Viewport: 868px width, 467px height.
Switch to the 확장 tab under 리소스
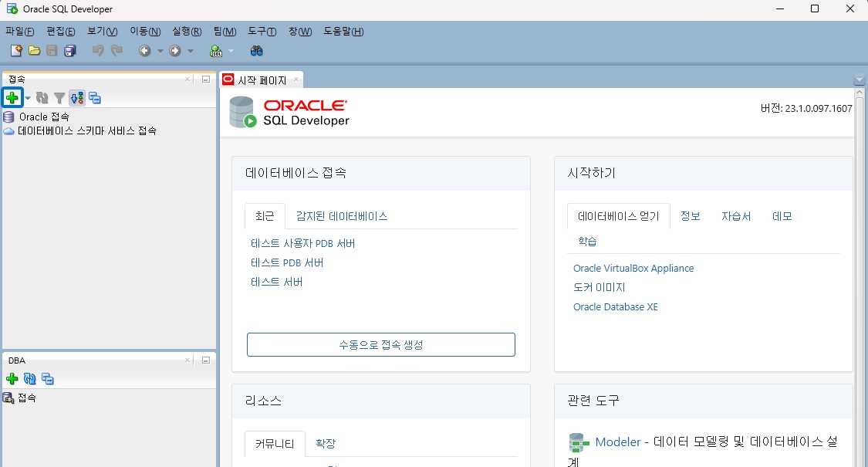[326, 444]
